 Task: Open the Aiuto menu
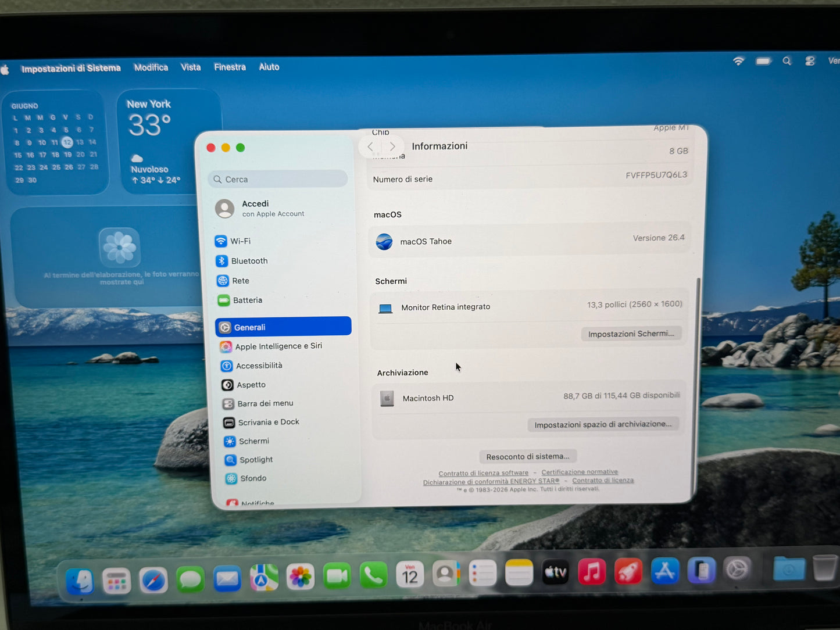click(x=269, y=67)
